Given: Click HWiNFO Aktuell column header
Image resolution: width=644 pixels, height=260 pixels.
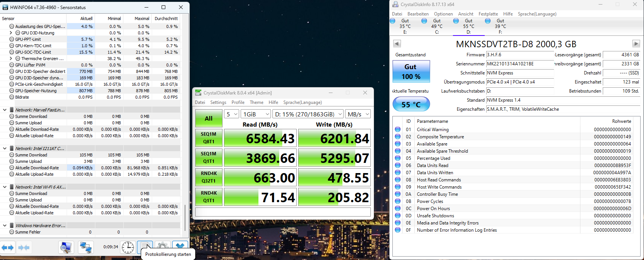Looking at the screenshot, I should tap(81, 18).
